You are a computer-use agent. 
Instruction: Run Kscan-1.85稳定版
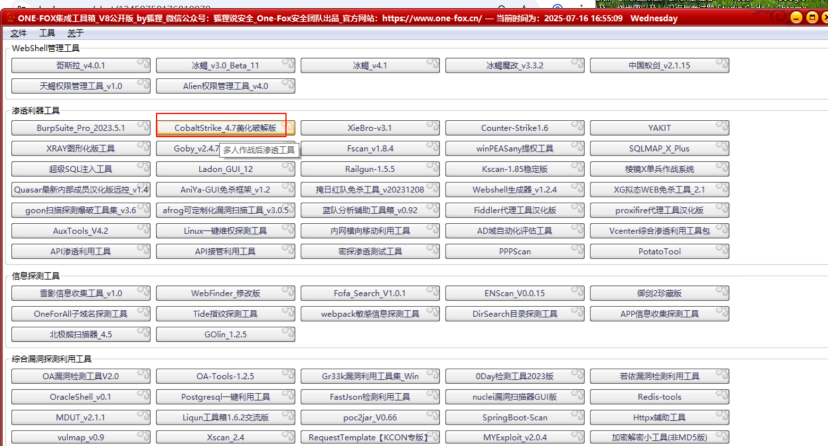(x=515, y=169)
